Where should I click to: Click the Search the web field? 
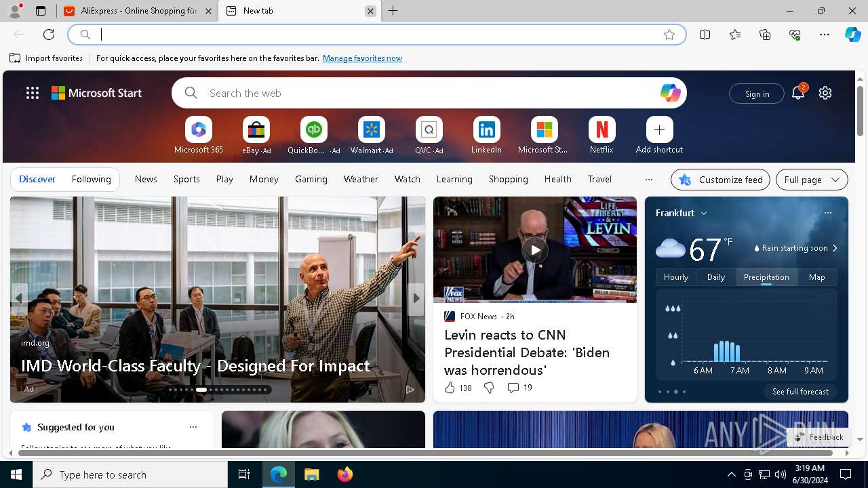[x=429, y=93]
